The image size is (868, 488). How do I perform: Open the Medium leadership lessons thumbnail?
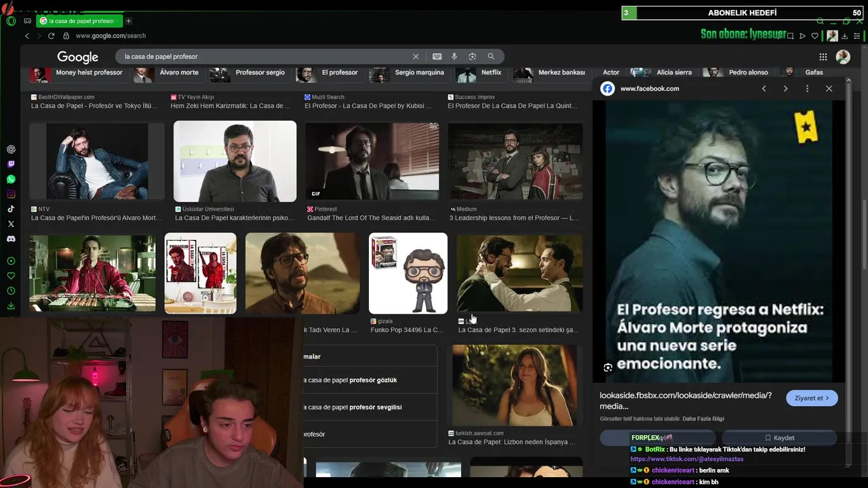click(x=515, y=161)
